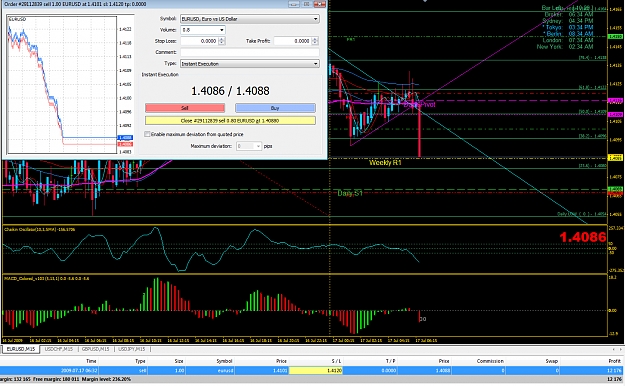Click the S / L column header

click(x=336, y=361)
